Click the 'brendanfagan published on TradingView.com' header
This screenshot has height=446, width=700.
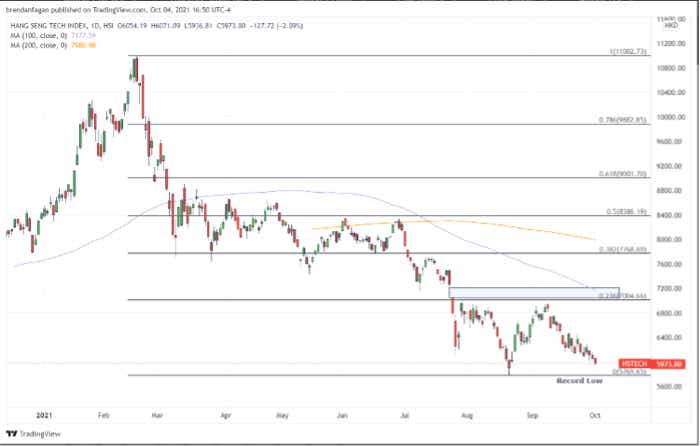(x=75, y=9)
